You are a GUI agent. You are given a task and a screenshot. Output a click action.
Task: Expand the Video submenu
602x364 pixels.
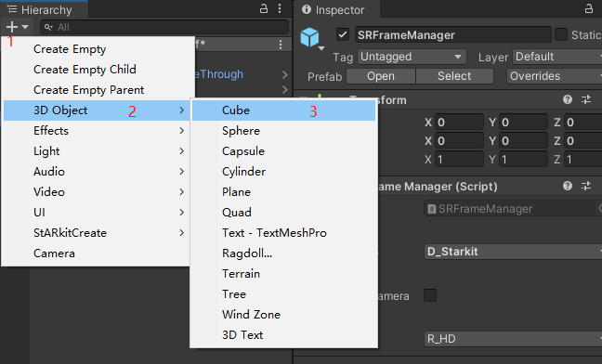point(97,192)
